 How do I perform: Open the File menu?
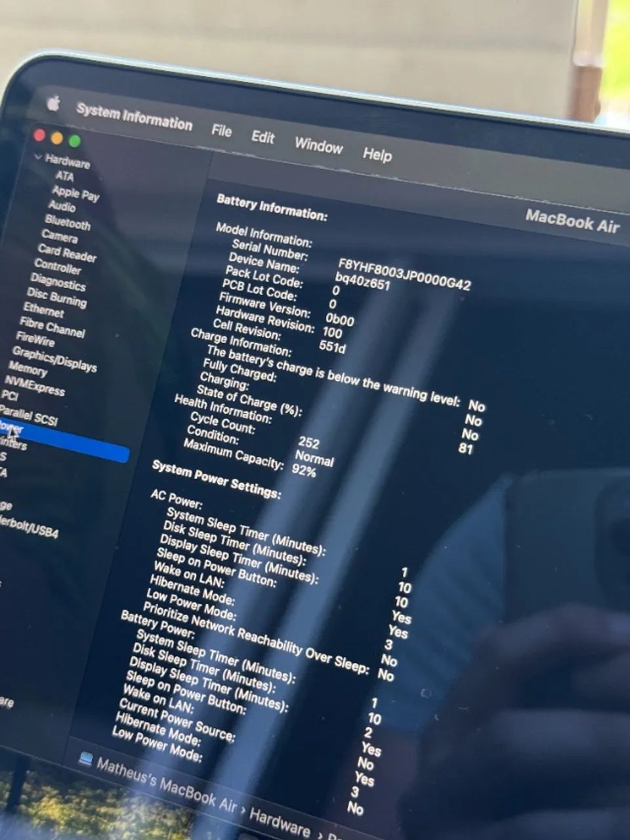click(x=222, y=131)
